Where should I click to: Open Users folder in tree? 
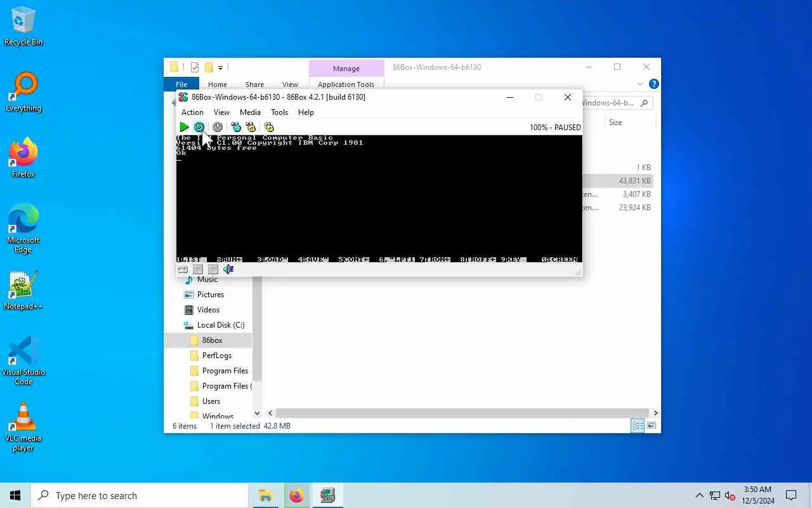coord(211,401)
